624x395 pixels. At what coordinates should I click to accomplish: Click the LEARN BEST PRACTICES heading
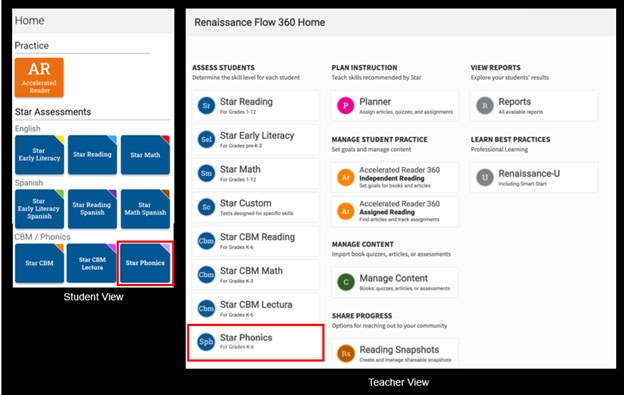pyautogui.click(x=510, y=140)
